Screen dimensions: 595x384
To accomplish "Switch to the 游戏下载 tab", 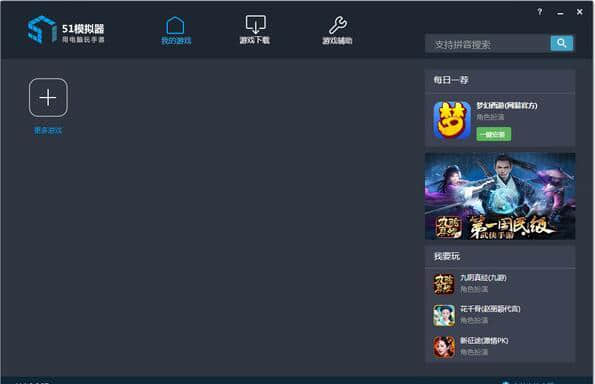I will click(255, 30).
